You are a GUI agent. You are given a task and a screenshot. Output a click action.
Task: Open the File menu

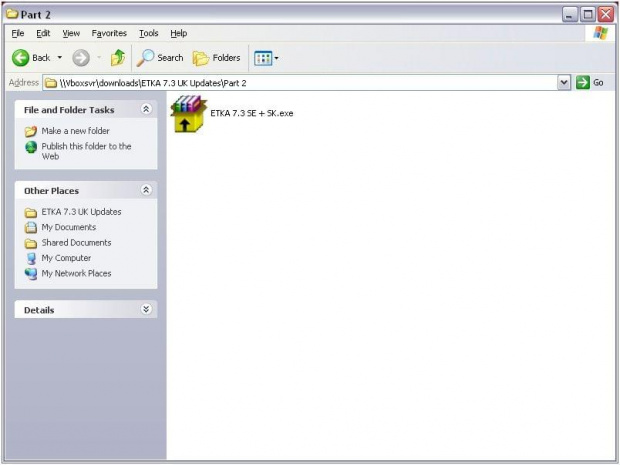pyautogui.click(x=18, y=33)
